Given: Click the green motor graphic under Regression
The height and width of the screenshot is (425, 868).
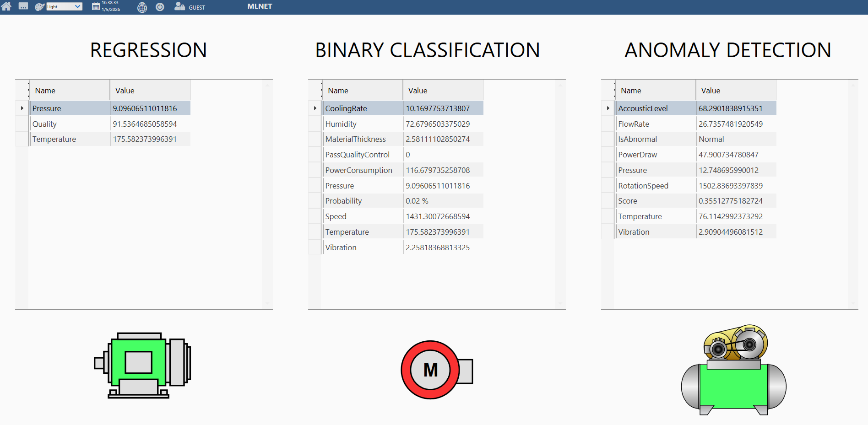Looking at the screenshot, I should pyautogui.click(x=142, y=365).
